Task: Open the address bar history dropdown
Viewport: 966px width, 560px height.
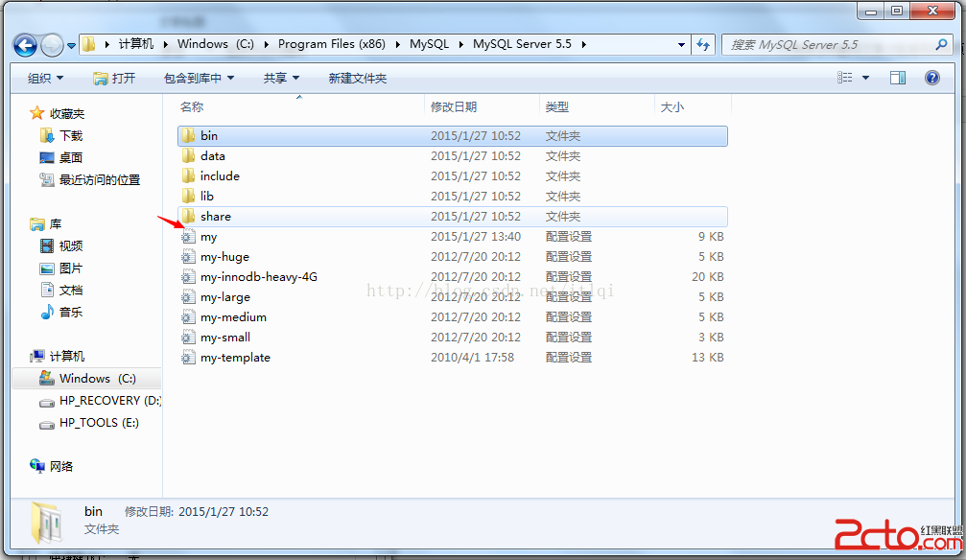Action: click(x=681, y=45)
